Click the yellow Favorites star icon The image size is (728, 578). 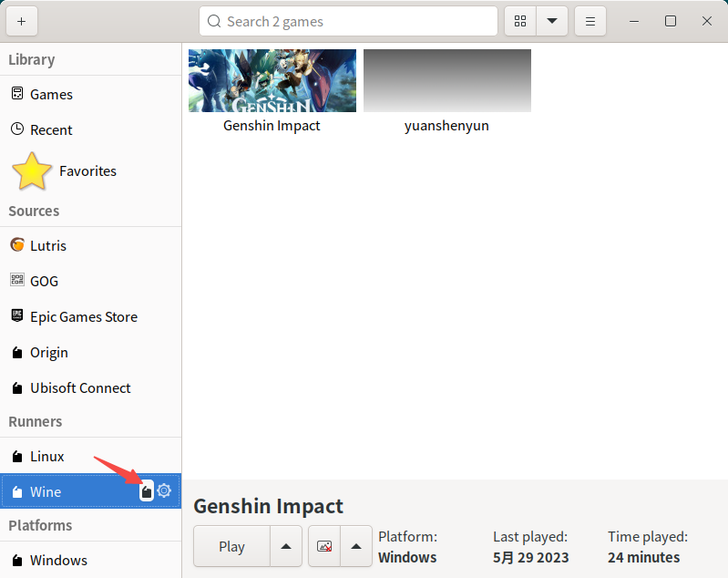point(32,171)
